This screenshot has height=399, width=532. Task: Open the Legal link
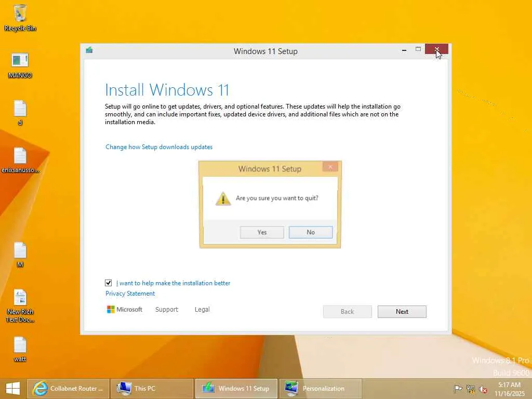(202, 310)
